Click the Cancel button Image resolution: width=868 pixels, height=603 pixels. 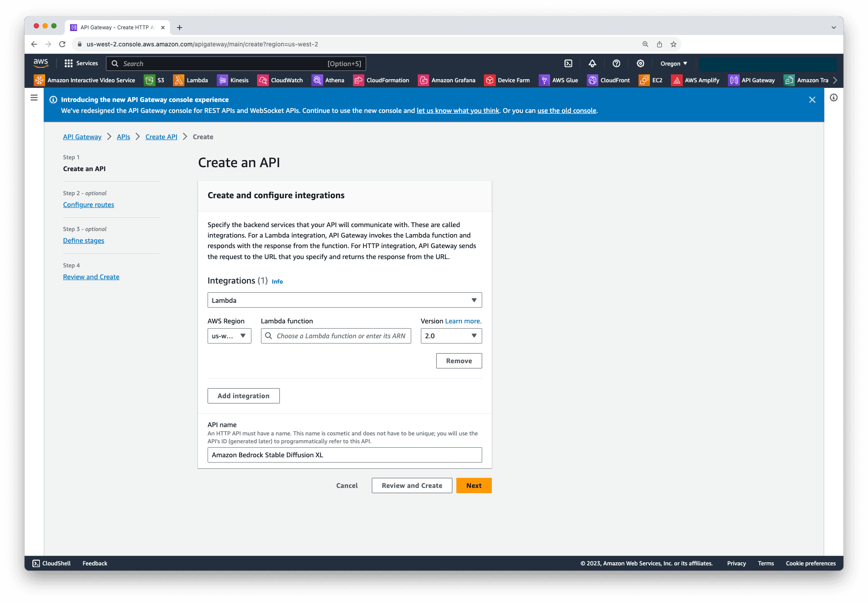tap(347, 486)
